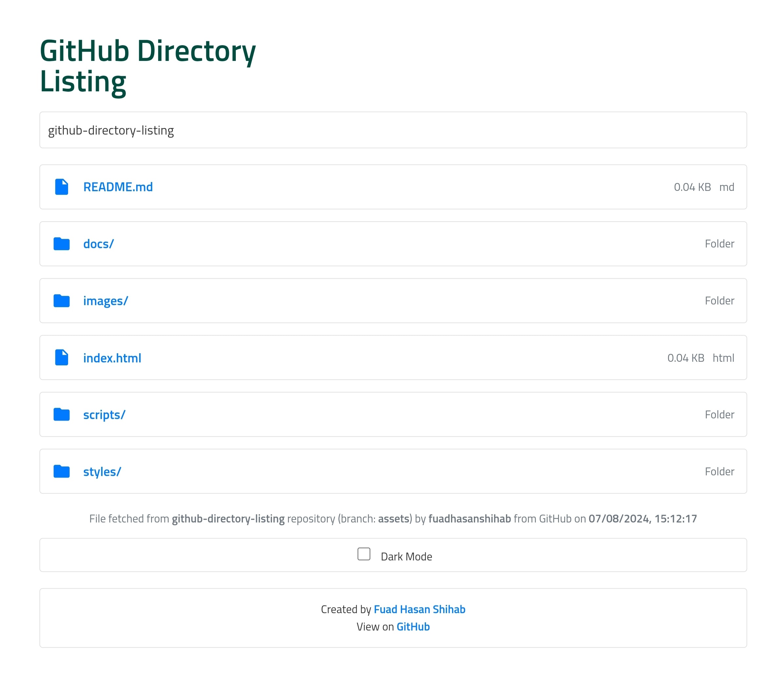Open the index.html file link
784x691 pixels.
point(112,358)
